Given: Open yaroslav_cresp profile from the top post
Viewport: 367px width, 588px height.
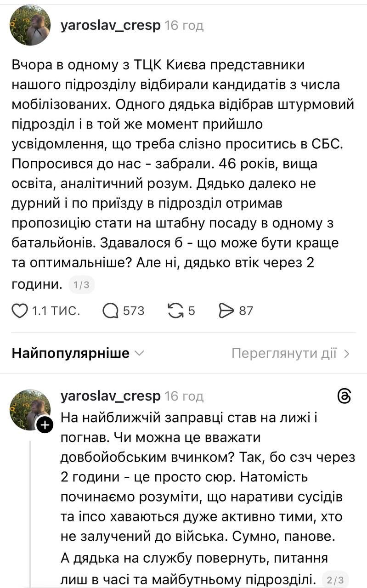Looking at the screenshot, I should coord(110,25).
